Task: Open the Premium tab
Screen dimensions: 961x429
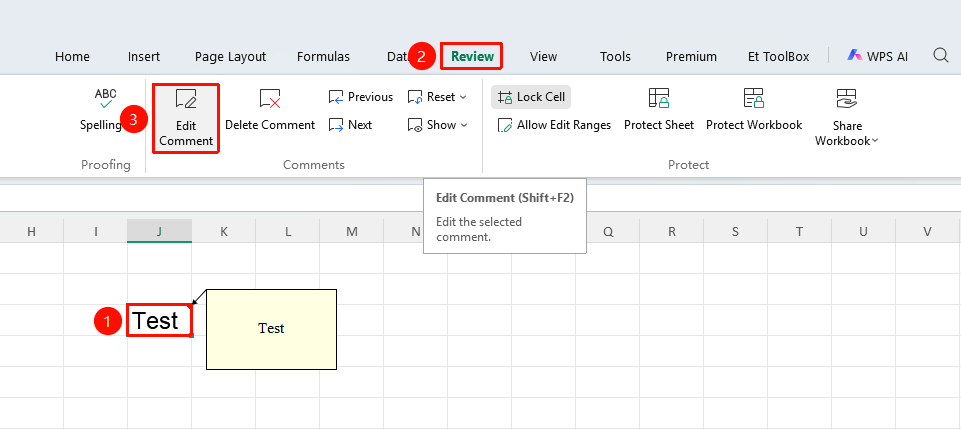Action: [x=691, y=56]
